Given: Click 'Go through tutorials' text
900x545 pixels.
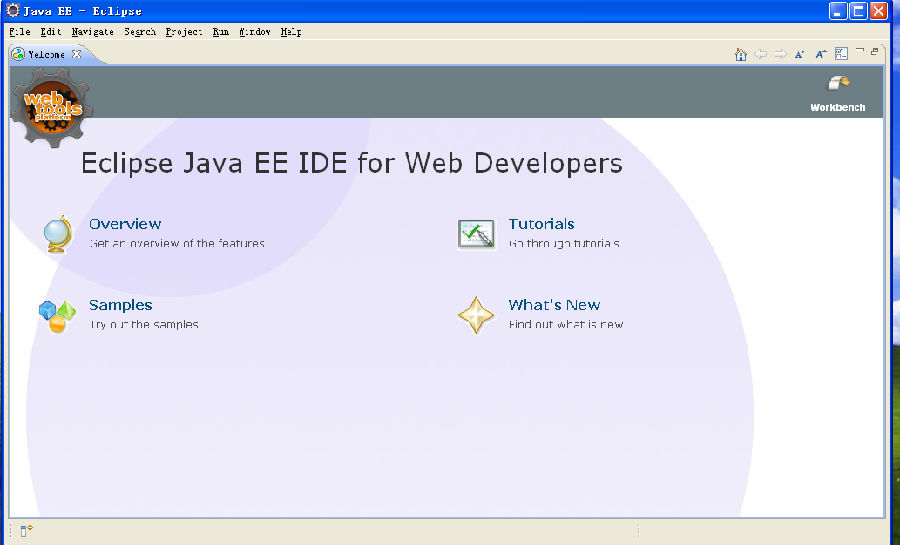Looking at the screenshot, I should click(564, 243).
